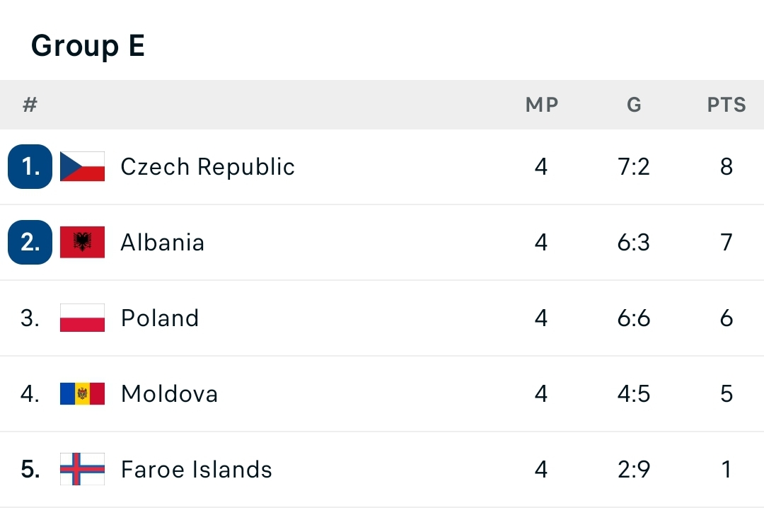Select the blue rank 1 badge

pos(30,167)
